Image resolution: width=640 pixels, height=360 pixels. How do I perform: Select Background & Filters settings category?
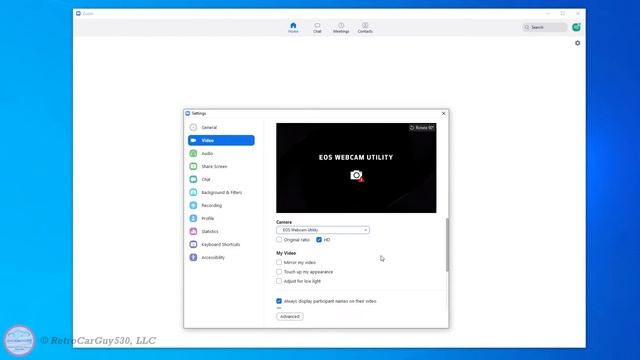(221, 192)
